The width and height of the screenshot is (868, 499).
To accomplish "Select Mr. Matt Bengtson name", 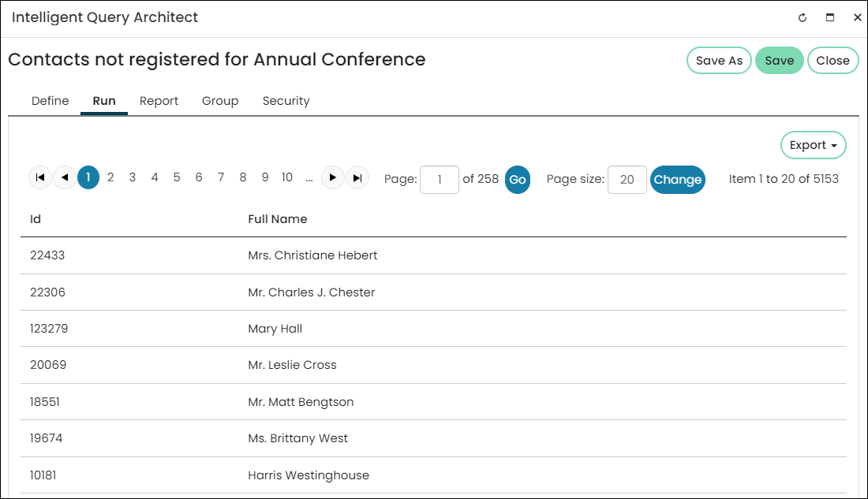I will [301, 402].
